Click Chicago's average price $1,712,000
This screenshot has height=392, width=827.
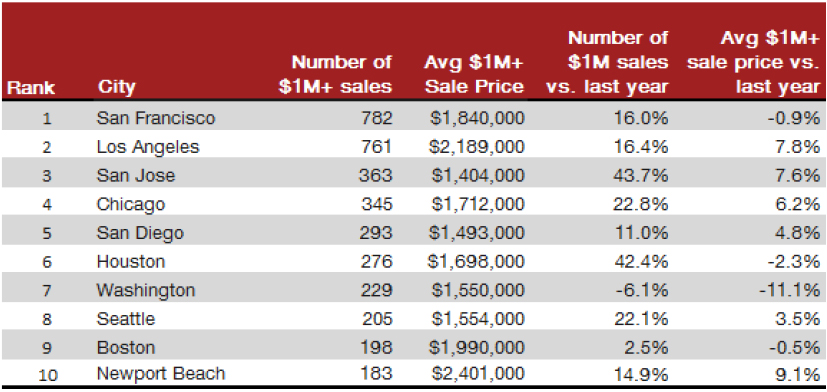coord(478,204)
